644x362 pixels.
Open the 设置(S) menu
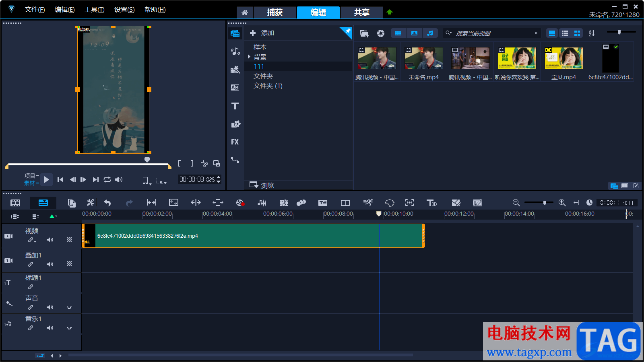click(124, 10)
